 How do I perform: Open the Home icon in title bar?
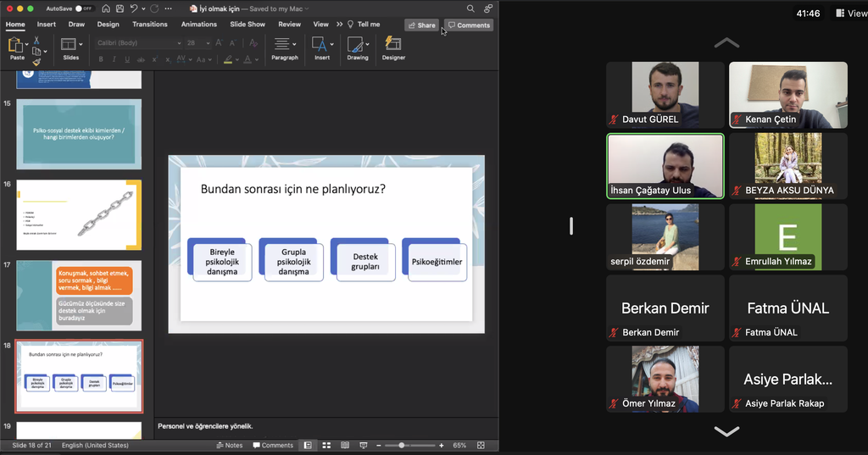106,8
